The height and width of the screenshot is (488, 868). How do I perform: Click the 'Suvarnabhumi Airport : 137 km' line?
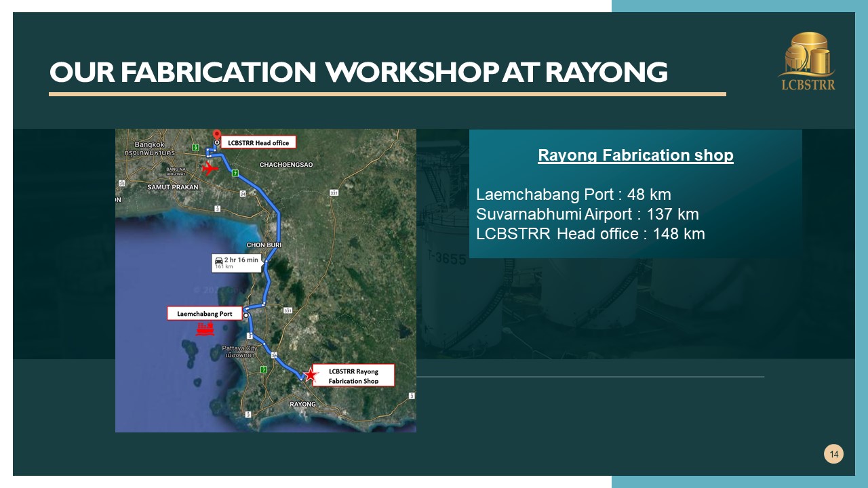pyautogui.click(x=587, y=214)
